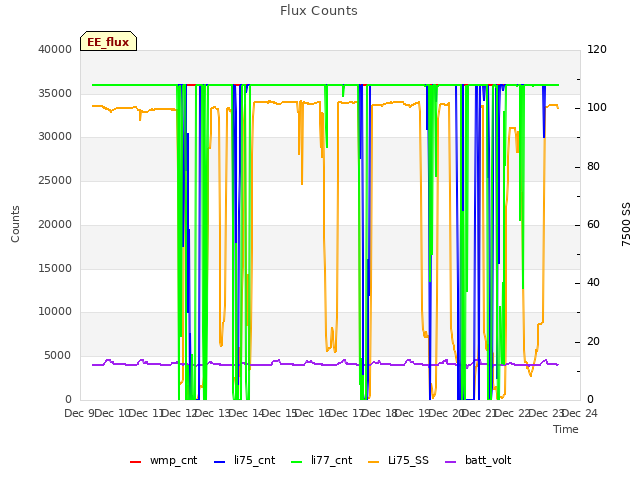640x480 pixels.
Task: Click the 15000 y-axis tick value
Action: point(55,269)
